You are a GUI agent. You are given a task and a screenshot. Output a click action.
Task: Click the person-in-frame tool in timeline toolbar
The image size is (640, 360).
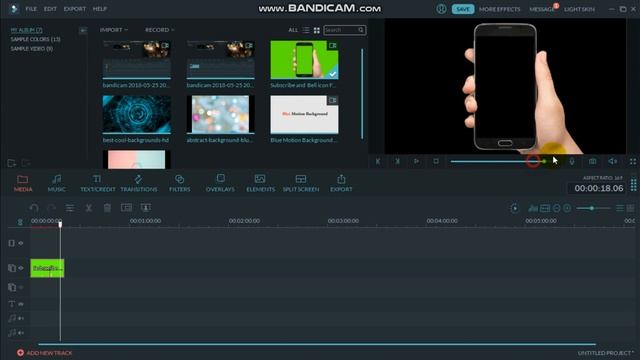[146, 208]
